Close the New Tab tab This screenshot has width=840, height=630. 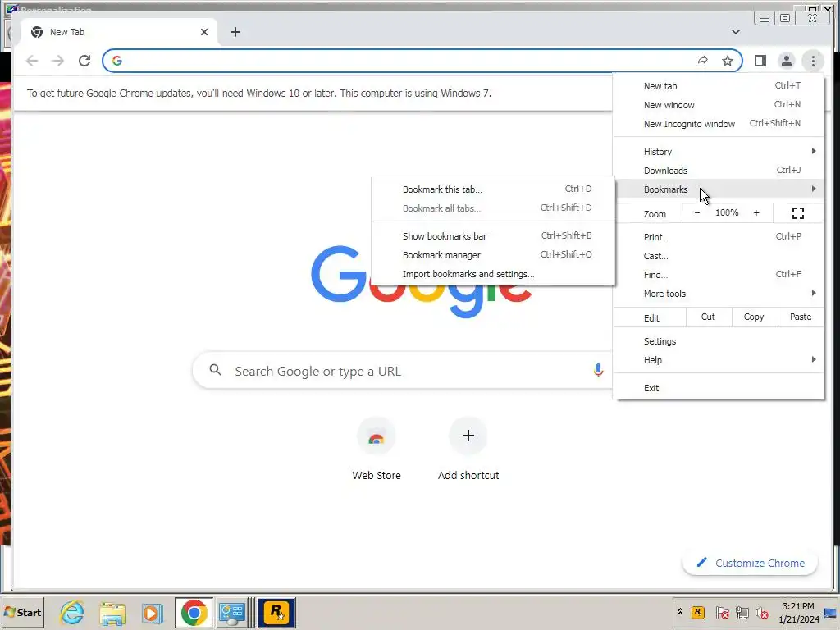pyautogui.click(x=204, y=32)
